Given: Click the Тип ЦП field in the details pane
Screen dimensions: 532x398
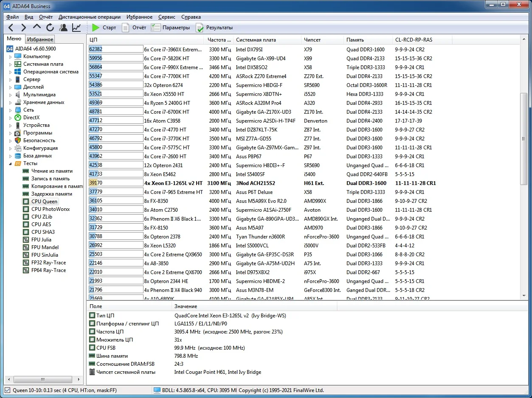Looking at the screenshot, I should coord(105,316).
